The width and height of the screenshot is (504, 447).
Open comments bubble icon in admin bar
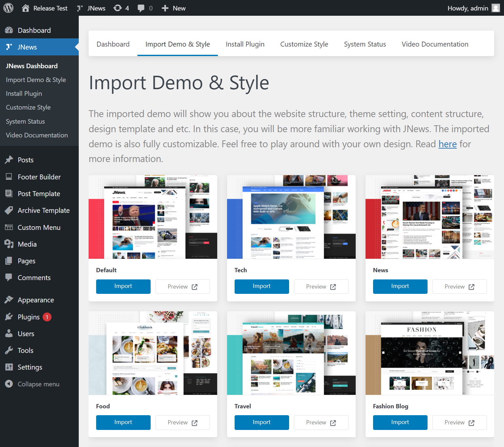click(x=141, y=8)
